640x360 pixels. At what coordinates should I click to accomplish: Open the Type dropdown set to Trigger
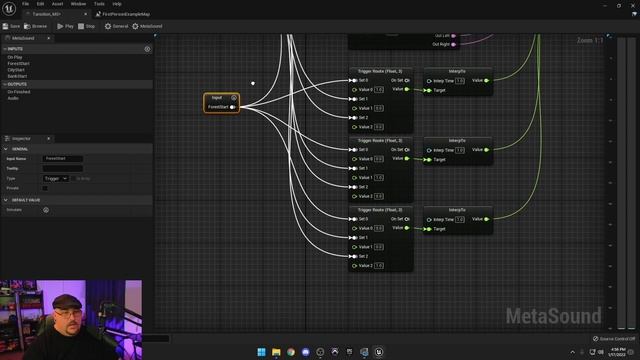click(x=56, y=179)
